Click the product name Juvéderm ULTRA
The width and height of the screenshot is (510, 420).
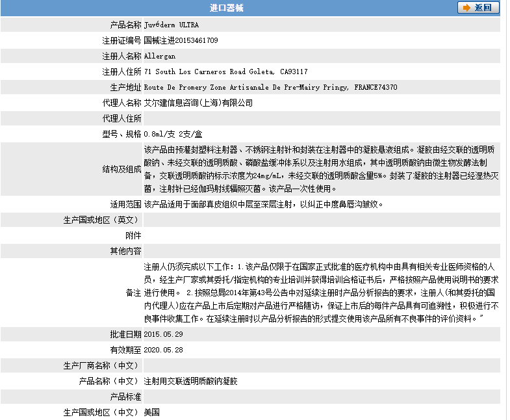pos(171,25)
